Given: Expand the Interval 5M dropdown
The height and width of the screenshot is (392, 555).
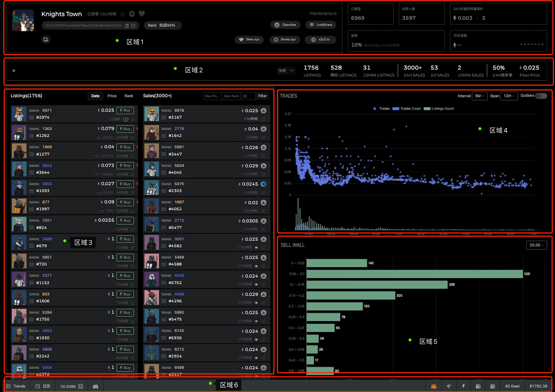Looking at the screenshot, I should [x=479, y=96].
